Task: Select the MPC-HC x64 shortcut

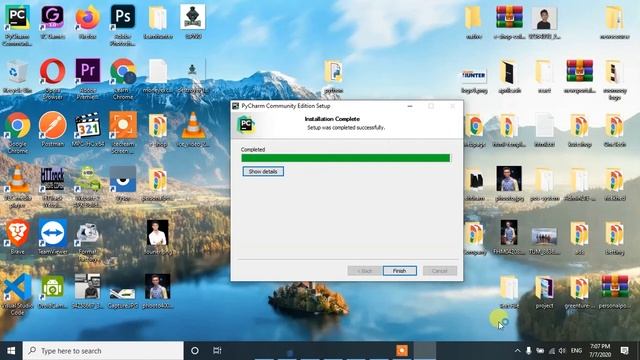Action: pyautogui.click(x=87, y=130)
